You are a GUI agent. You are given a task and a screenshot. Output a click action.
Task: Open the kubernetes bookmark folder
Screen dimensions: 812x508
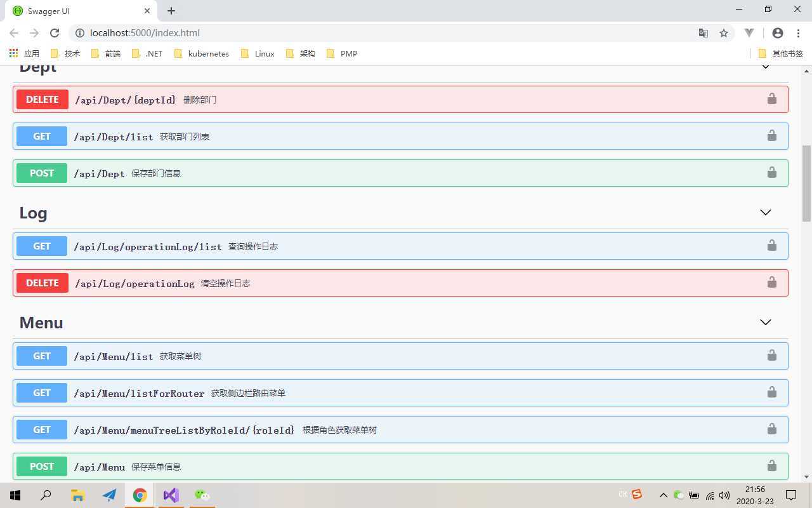click(x=201, y=53)
